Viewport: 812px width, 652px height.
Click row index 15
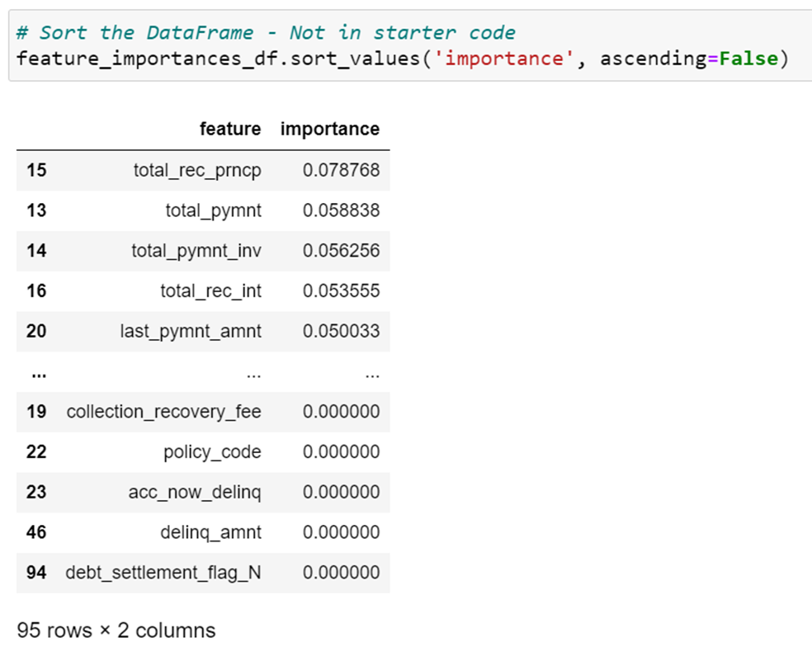pyautogui.click(x=36, y=170)
